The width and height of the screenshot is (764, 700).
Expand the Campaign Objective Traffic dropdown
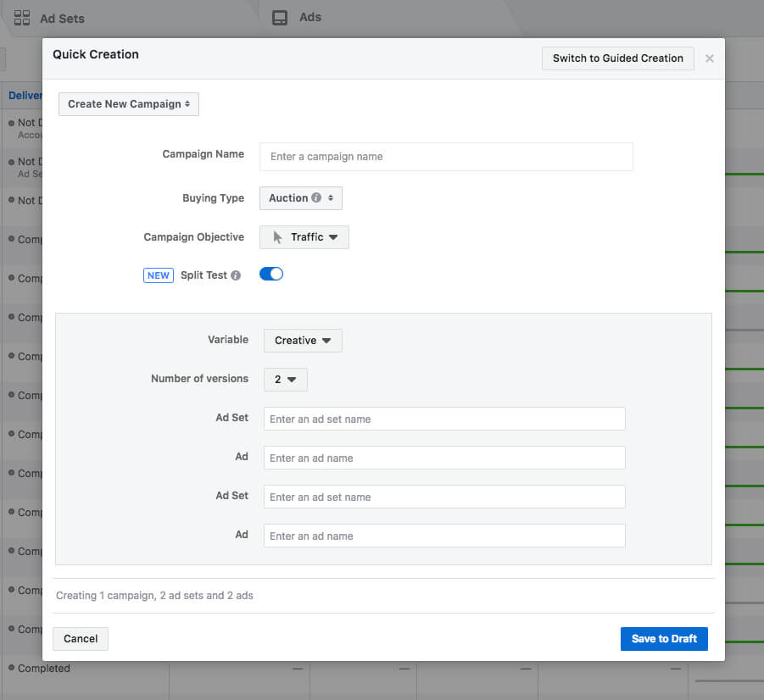click(304, 237)
